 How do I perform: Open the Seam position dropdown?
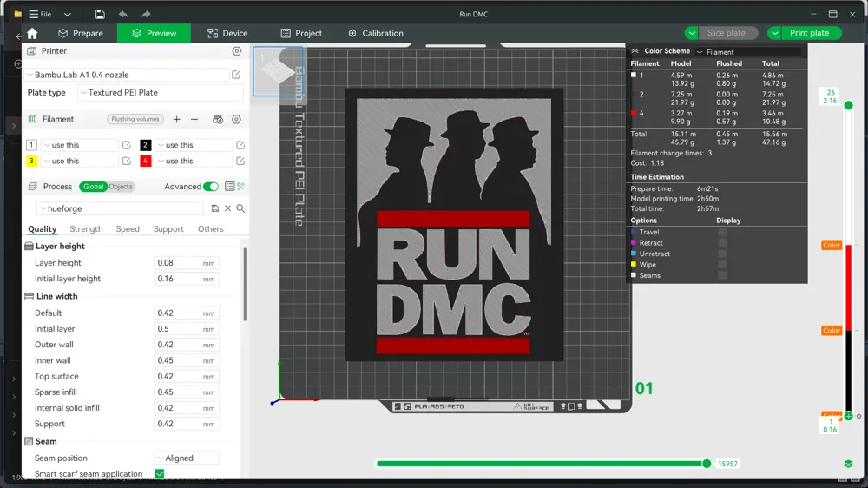187,458
